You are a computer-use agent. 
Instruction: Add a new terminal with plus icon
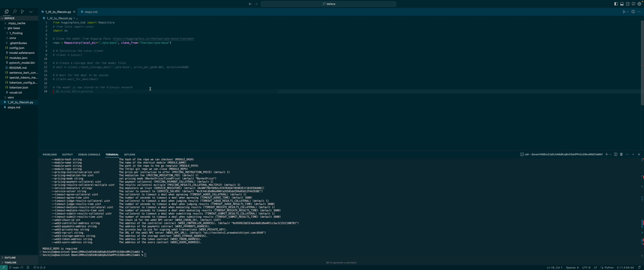[607, 155]
